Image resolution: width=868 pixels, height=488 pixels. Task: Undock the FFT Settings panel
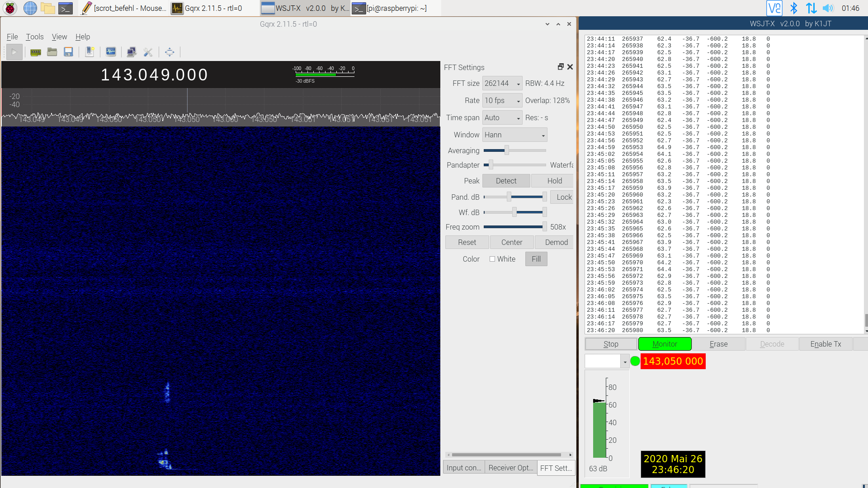561,67
